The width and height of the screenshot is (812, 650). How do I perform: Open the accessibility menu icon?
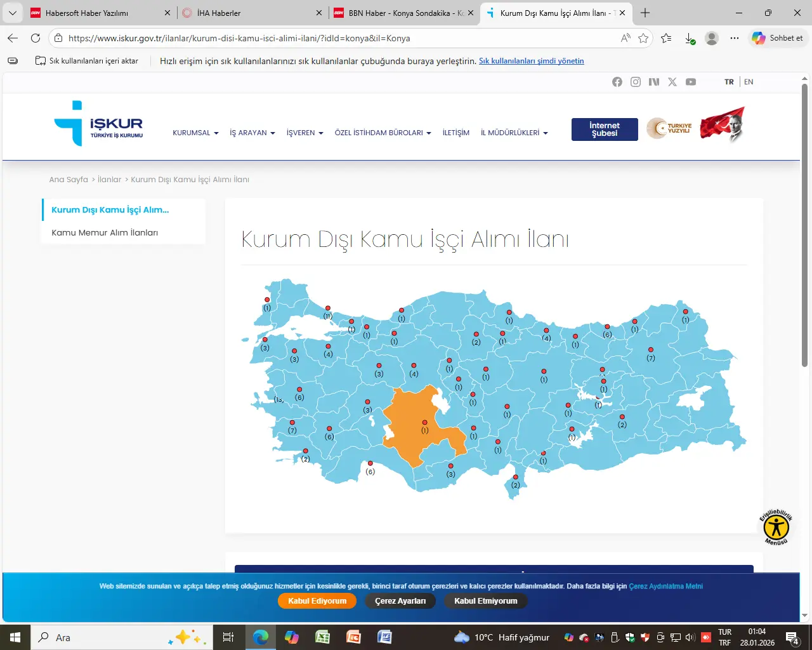click(776, 527)
